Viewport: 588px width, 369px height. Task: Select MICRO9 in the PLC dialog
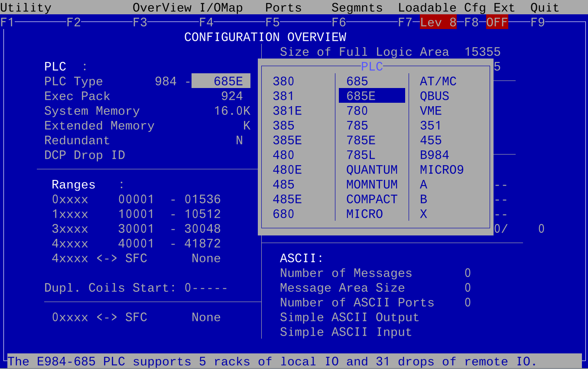pos(442,170)
